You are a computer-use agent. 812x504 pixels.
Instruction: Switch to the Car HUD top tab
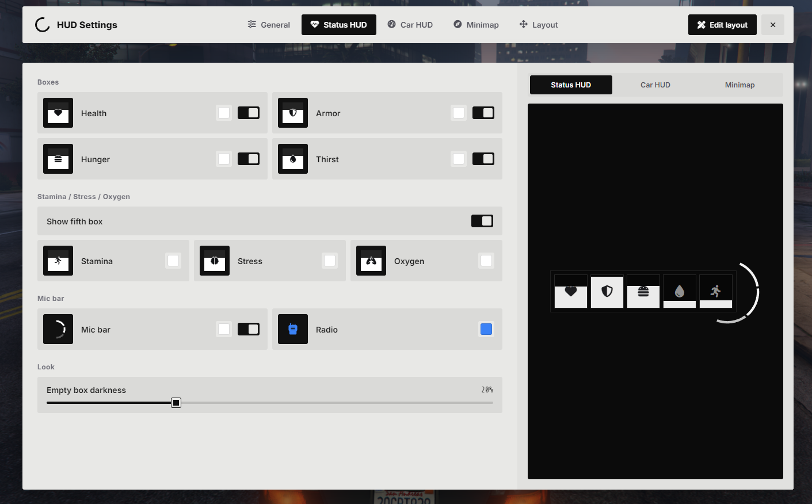410,25
